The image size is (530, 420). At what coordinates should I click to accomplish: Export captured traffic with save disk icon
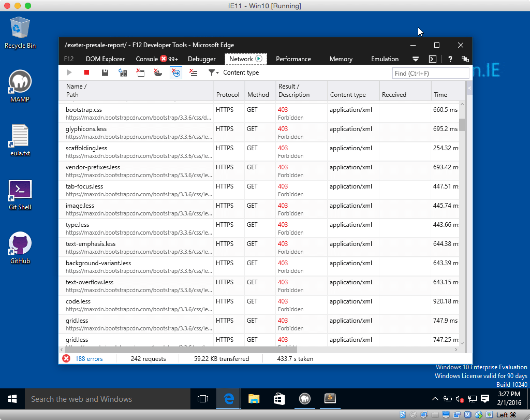pyautogui.click(x=105, y=73)
